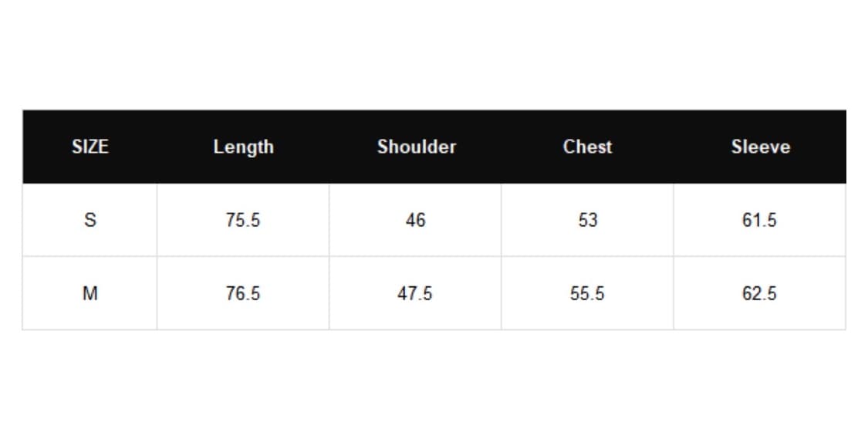Click the 47.5 shoulder value
Screen dimensions: 868x422
click(416, 294)
